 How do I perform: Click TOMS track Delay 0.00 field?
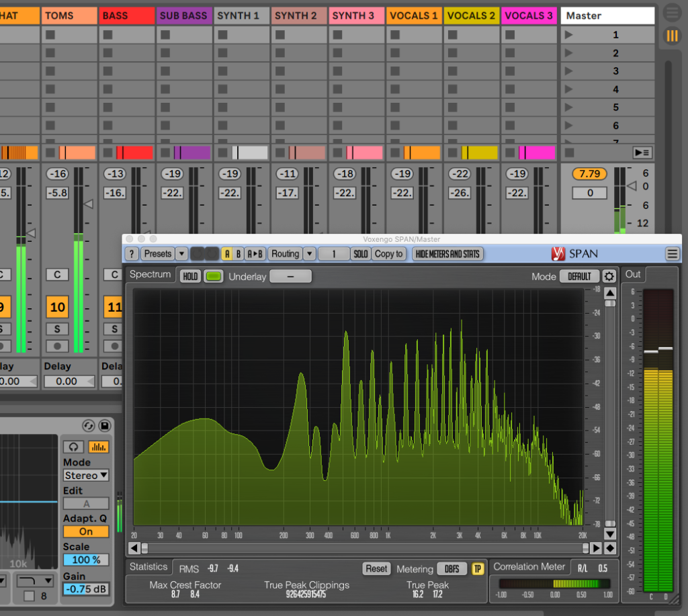[69, 382]
